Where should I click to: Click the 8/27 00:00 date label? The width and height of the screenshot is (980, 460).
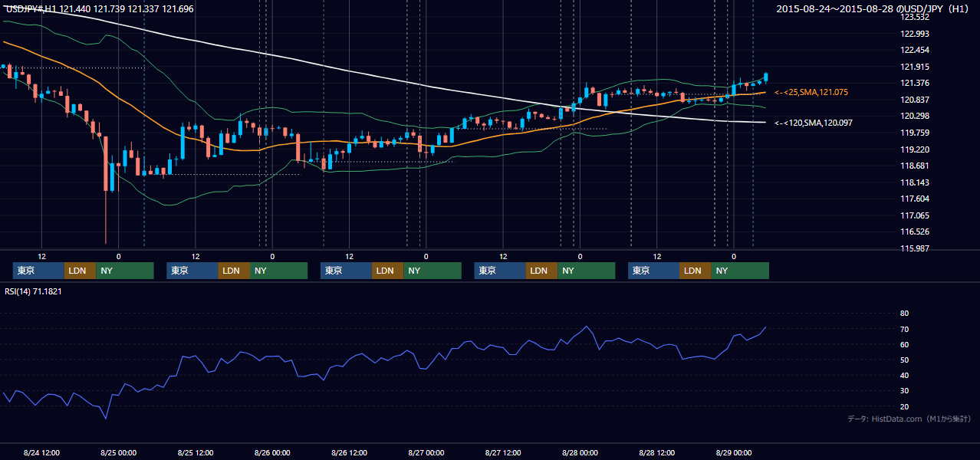[426, 452]
